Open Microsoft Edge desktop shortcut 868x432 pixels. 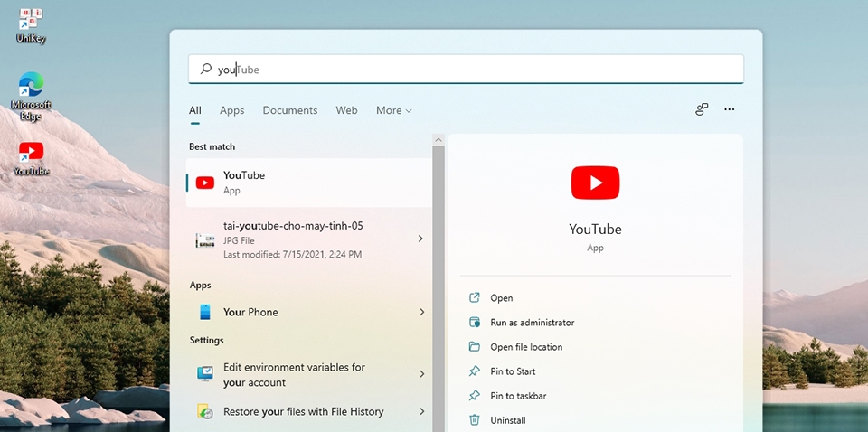click(x=31, y=96)
